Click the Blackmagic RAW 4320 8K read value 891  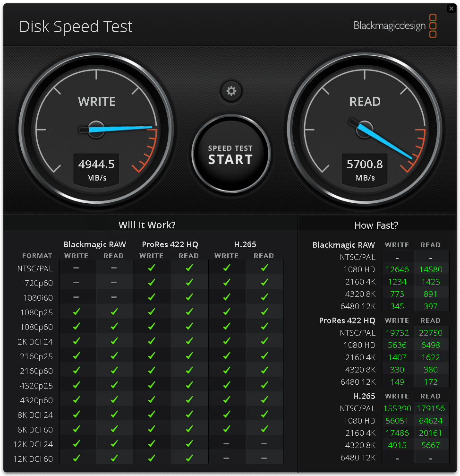[431, 294]
